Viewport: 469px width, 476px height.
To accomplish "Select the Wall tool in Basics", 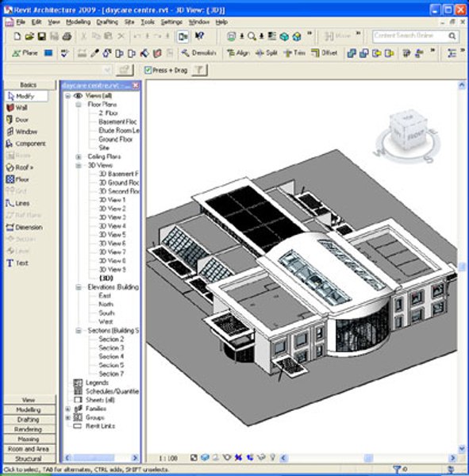I will click(17, 108).
